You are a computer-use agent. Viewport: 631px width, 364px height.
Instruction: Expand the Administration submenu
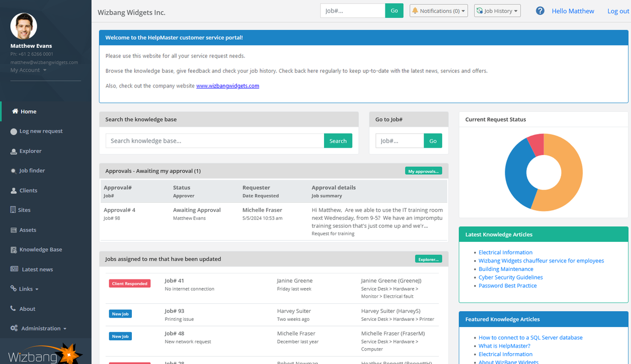click(39, 328)
